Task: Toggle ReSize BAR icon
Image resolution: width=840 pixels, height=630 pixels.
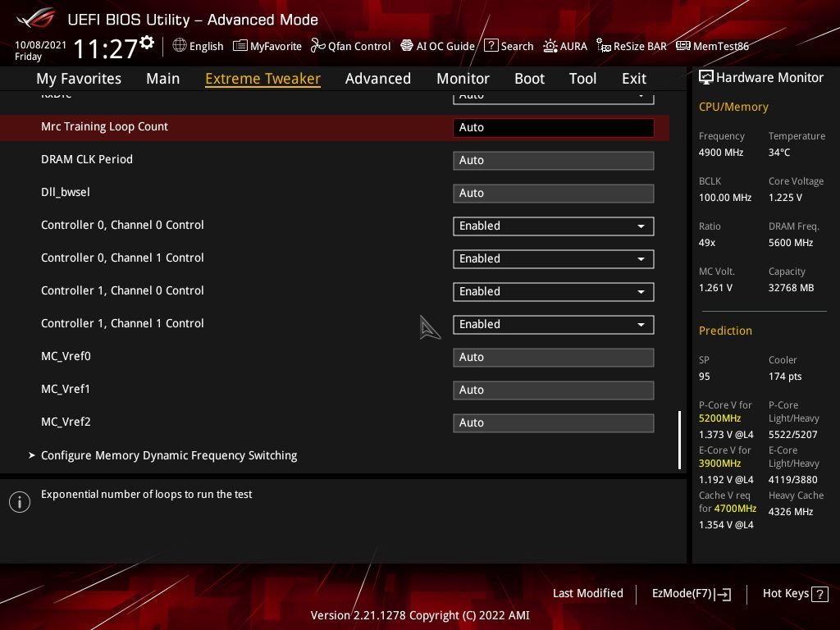Action: 604,46
